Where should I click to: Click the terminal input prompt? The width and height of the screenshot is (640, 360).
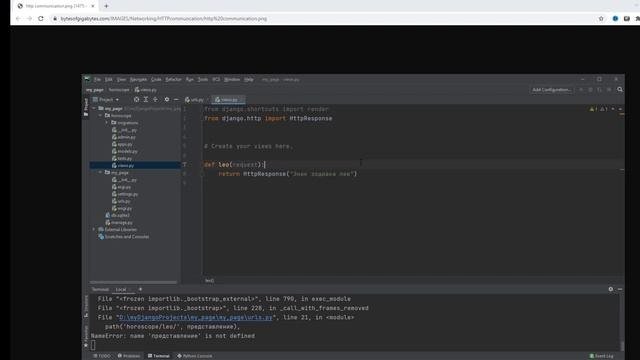pyautogui.click(x=93, y=345)
